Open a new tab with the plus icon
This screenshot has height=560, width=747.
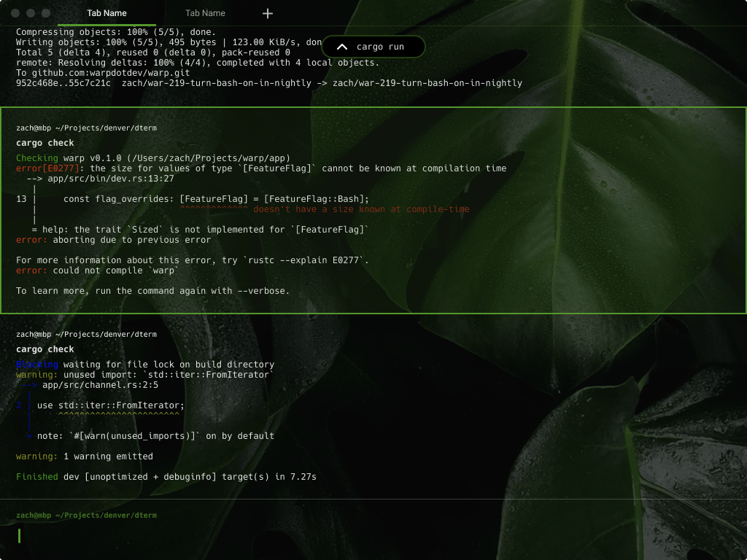point(268,13)
